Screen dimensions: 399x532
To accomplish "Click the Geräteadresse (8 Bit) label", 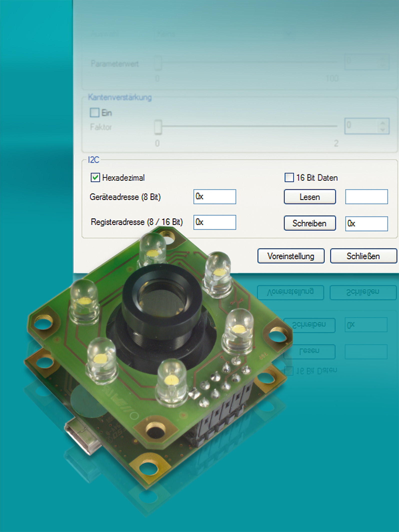I will 125,197.
